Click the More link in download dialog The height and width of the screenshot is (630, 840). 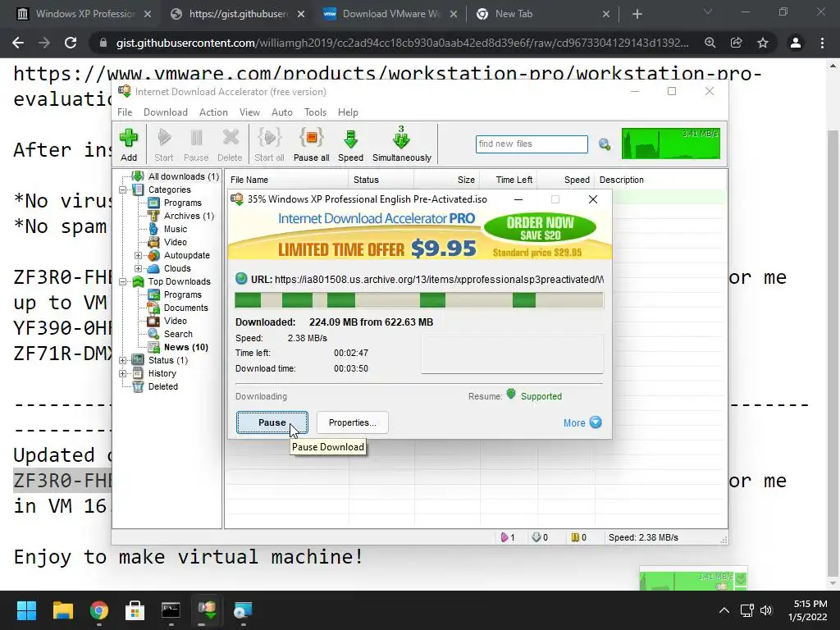point(582,422)
